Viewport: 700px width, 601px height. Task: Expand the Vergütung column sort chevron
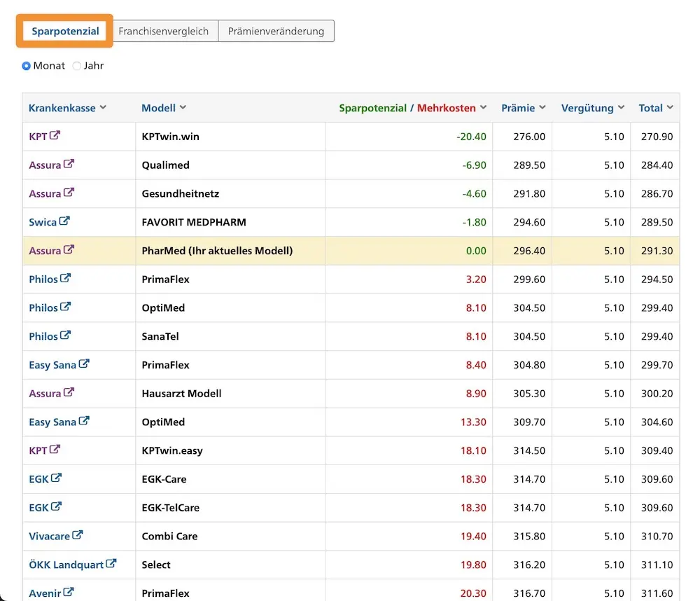(621, 107)
